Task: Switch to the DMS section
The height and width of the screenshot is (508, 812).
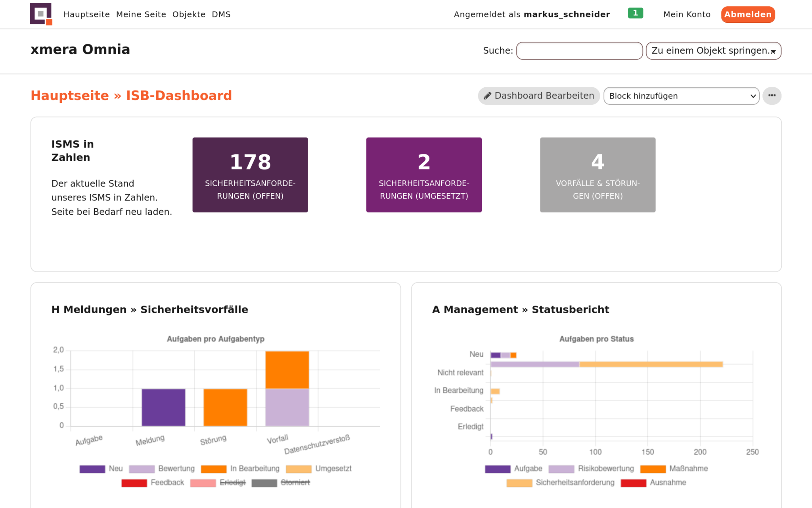Action: (x=221, y=14)
